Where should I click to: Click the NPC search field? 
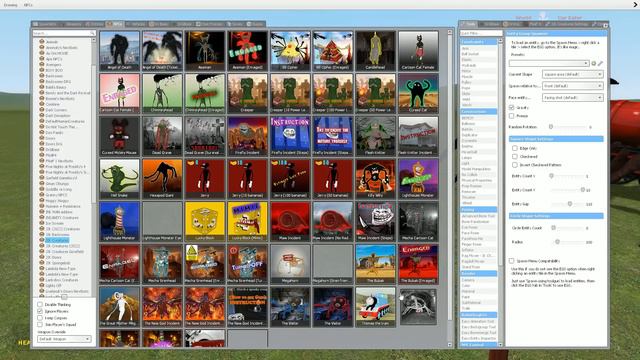(x=64, y=33)
